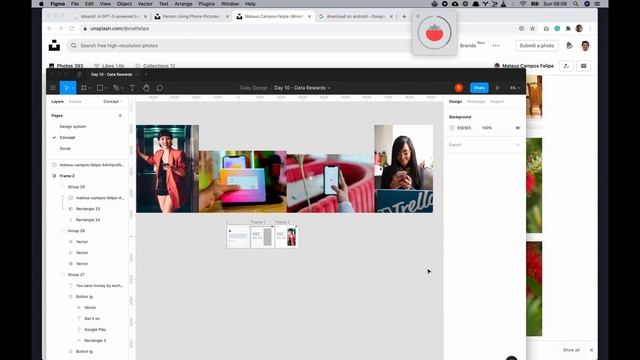Open a new Chrome tab with plus
The image size is (640, 360).
pyautogui.click(x=404, y=16)
